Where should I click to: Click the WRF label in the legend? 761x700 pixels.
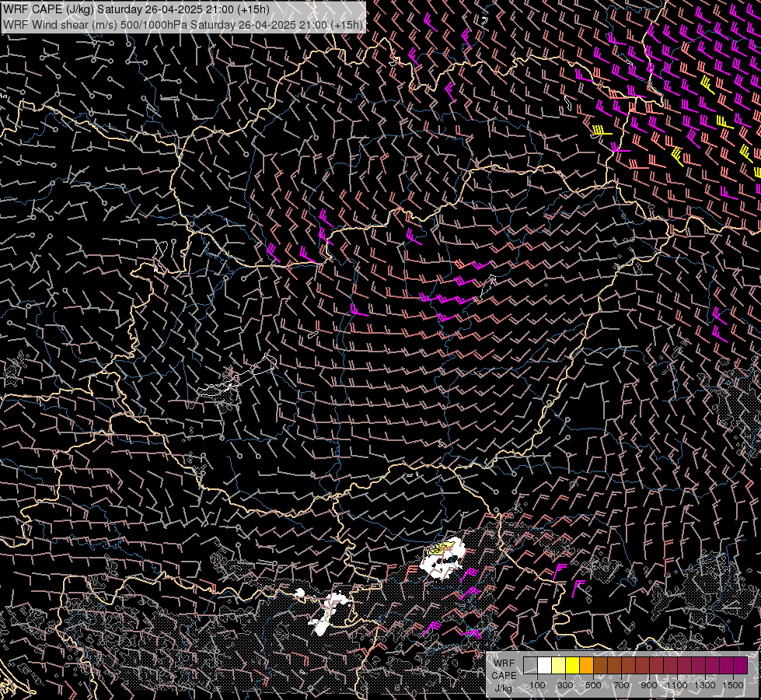point(504,663)
